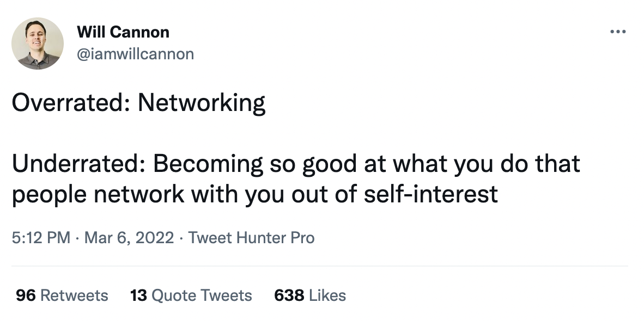This screenshot has width=644, height=321.
Task: Open the Tweet Hunter Pro source link
Action: [251, 238]
